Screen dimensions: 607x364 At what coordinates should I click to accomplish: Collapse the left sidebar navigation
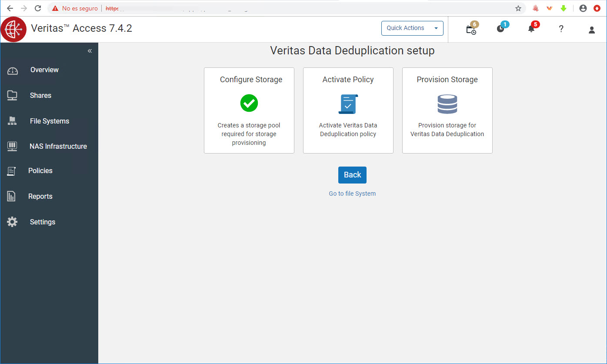click(x=90, y=51)
